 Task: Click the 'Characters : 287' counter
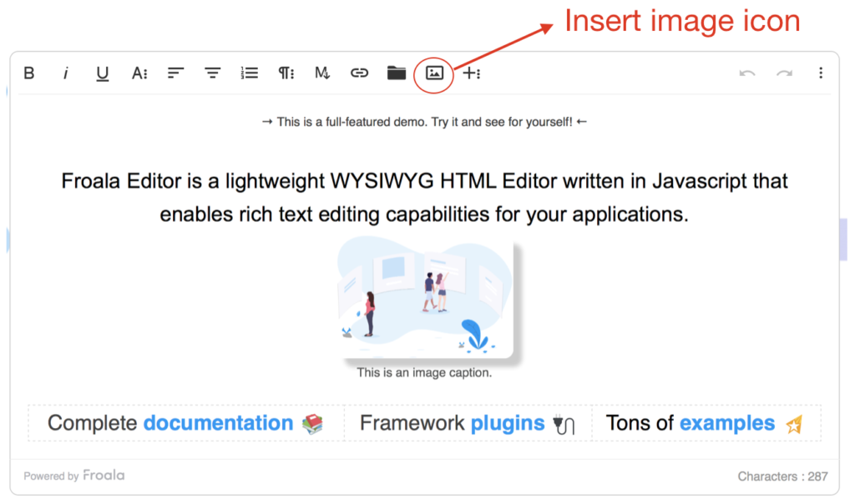[x=782, y=476]
